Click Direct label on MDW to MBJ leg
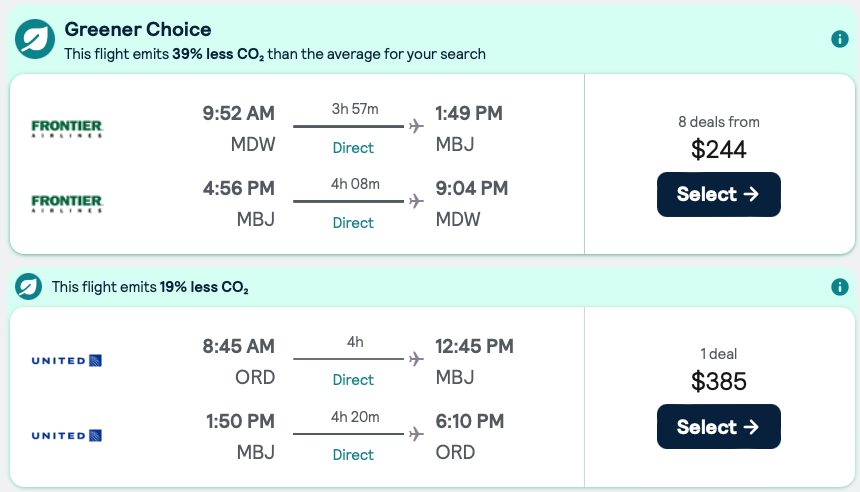 click(353, 148)
